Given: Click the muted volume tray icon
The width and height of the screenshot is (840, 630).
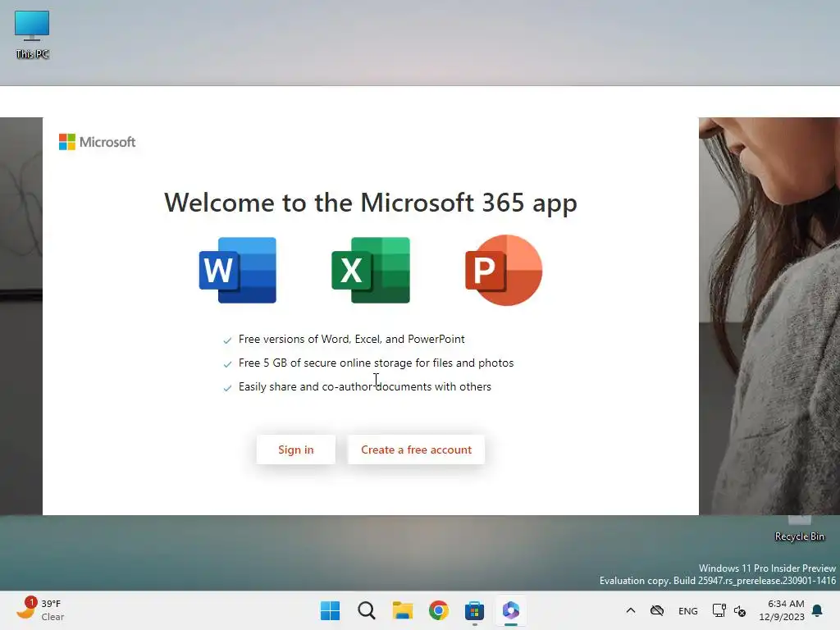Looking at the screenshot, I should pos(740,610).
